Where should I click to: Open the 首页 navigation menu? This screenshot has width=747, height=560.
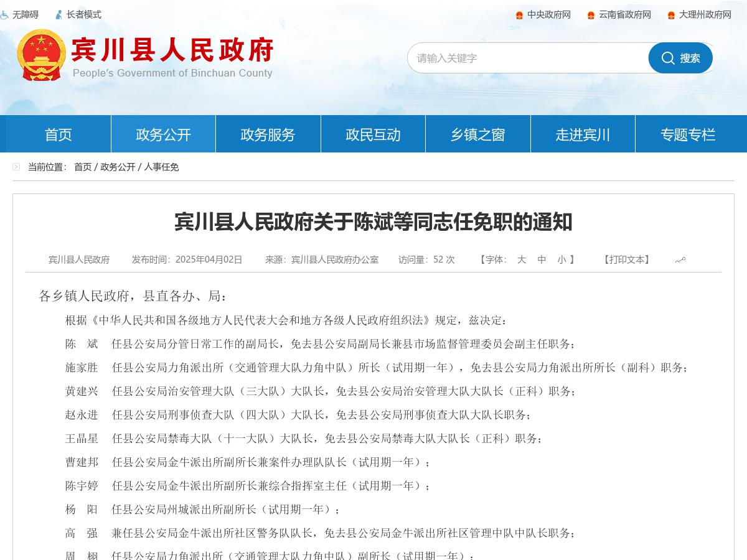[x=58, y=134]
